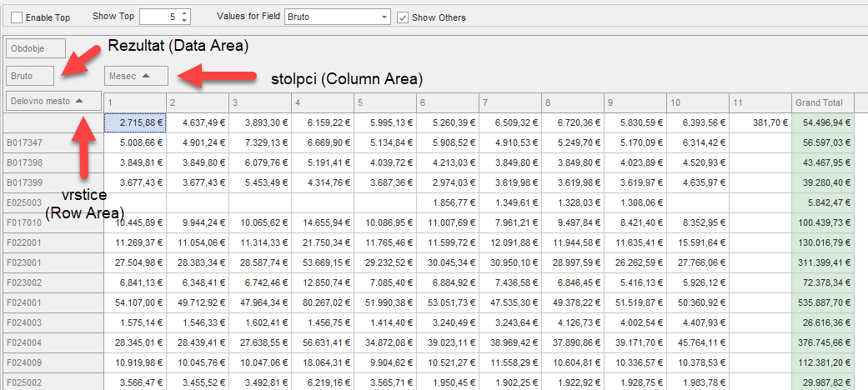This screenshot has height=390, width=868.
Task: Select row header F024004
Action: 53,342
